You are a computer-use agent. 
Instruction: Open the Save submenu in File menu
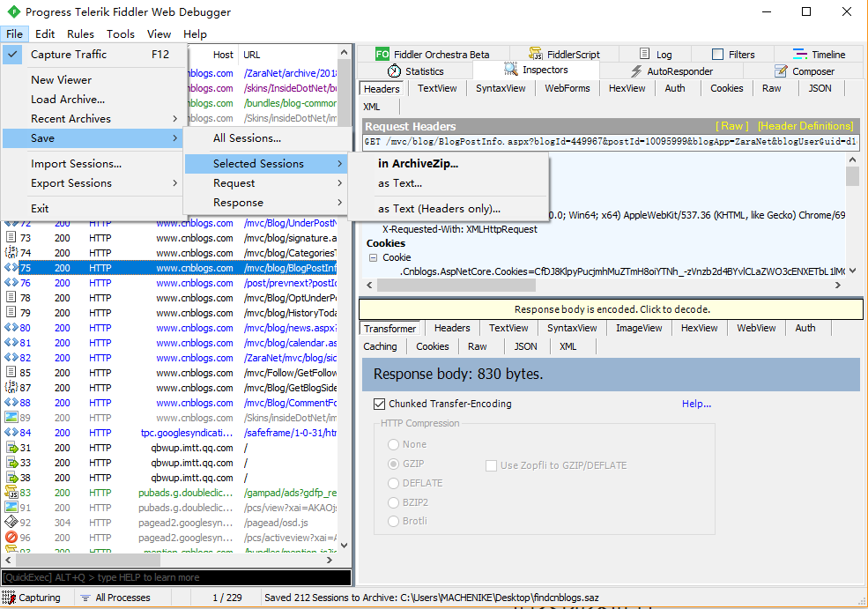click(92, 137)
